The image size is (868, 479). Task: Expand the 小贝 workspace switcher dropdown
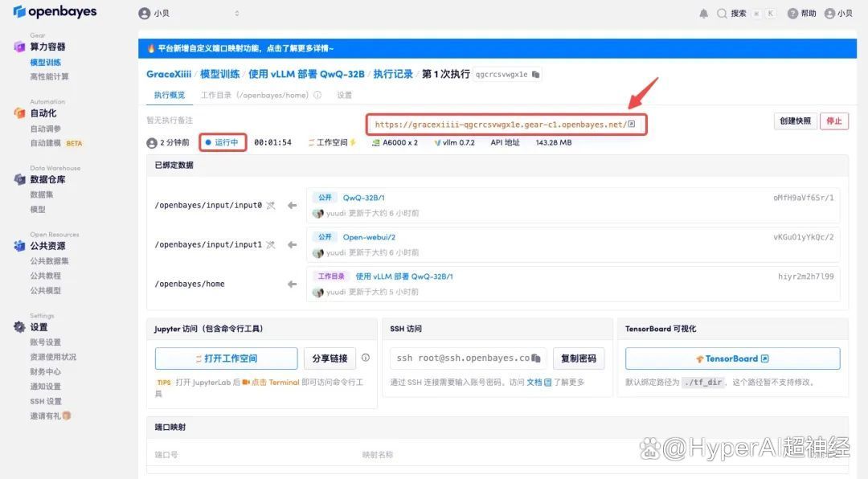pyautogui.click(x=190, y=14)
